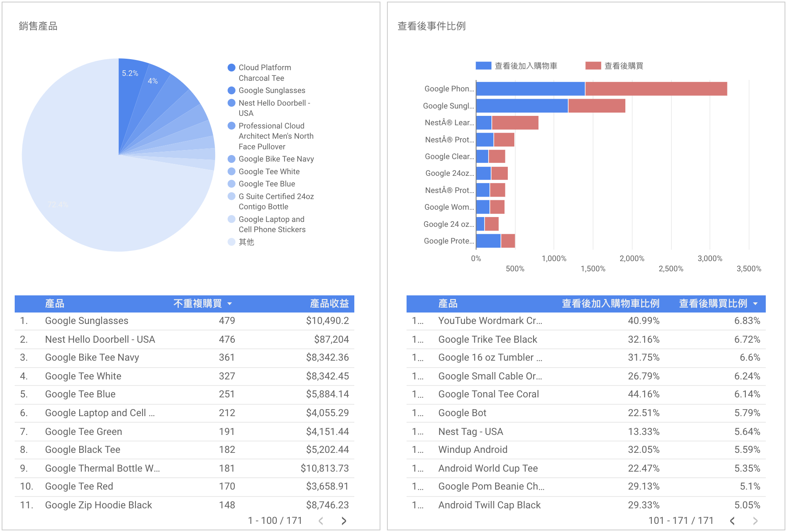Click 6.83% purchase ratio cell
787x532 pixels.
(747, 321)
